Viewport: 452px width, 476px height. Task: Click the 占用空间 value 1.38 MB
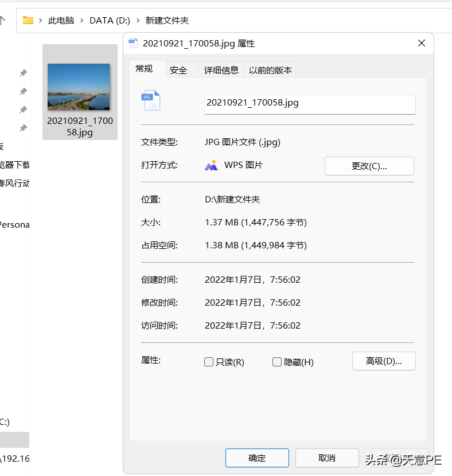(x=256, y=245)
